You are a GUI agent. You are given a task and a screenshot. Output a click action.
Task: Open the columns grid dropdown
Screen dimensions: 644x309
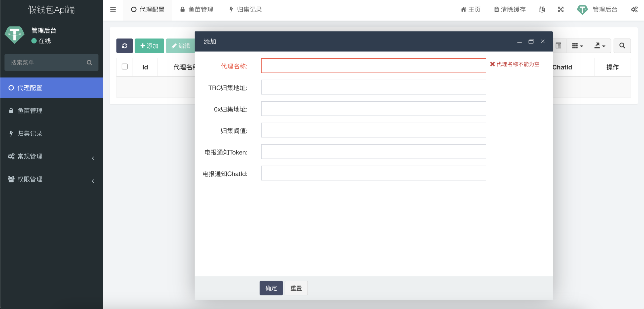click(577, 46)
